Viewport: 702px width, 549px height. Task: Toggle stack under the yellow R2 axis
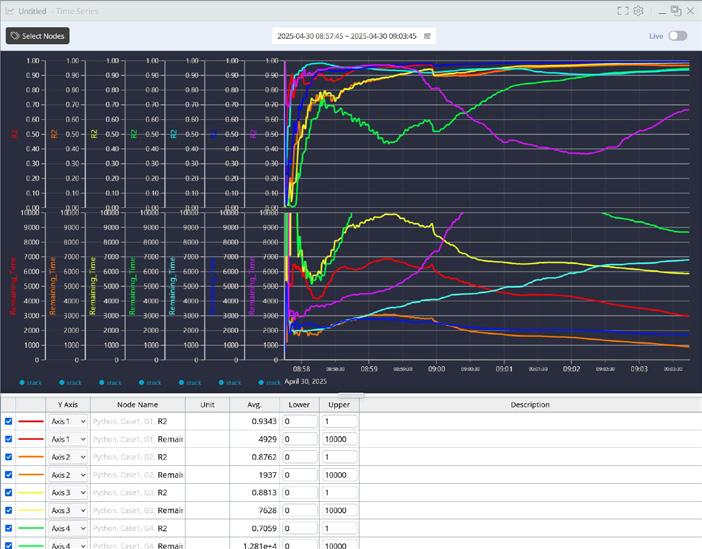(x=110, y=382)
